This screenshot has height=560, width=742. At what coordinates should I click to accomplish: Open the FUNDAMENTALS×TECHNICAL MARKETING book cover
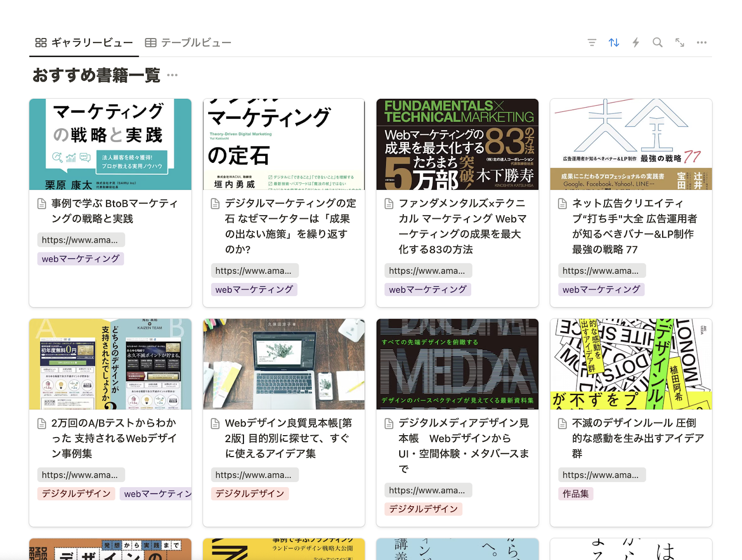[x=457, y=144]
